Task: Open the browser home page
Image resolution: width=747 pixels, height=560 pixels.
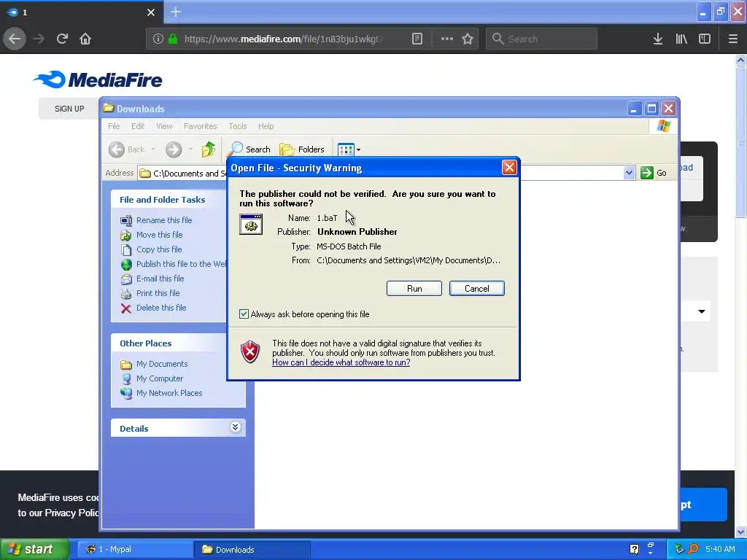Action: coord(85,39)
